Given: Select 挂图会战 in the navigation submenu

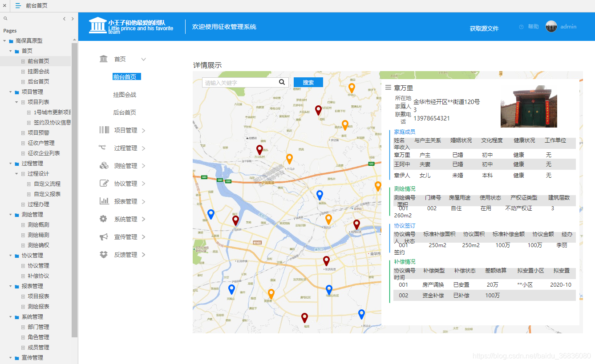Looking at the screenshot, I should pos(125,95).
